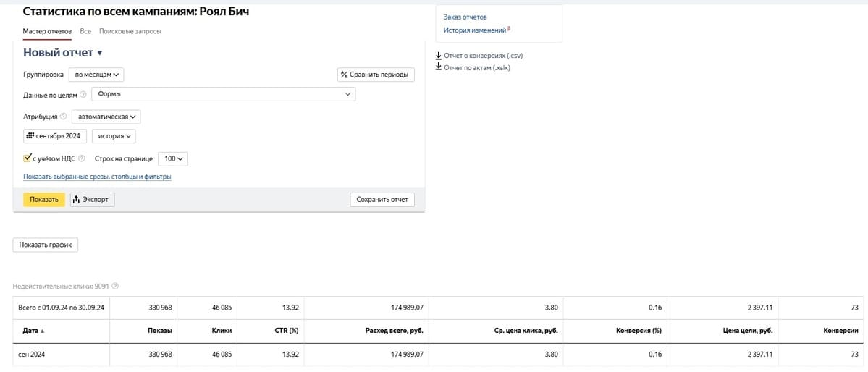Open the Поисковые запросы tab
This screenshot has width=868, height=372.
[x=130, y=32]
